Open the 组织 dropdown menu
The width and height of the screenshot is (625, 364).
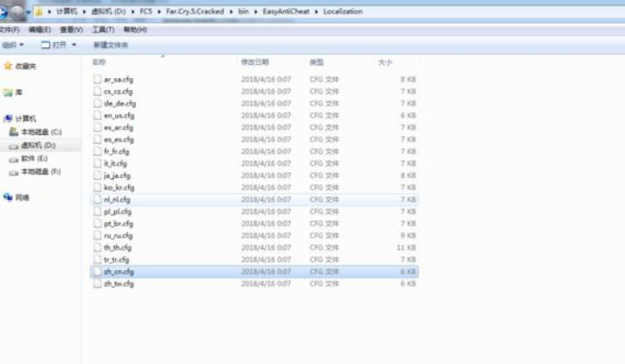tap(13, 45)
